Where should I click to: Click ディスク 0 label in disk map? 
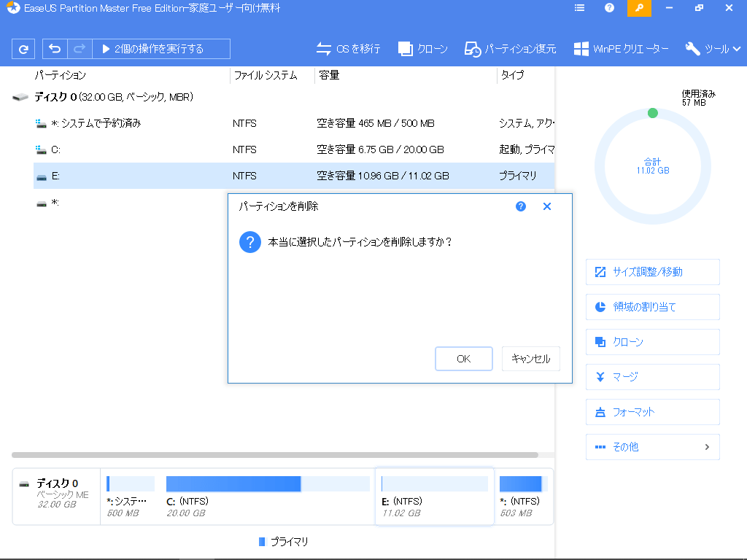coord(57,483)
